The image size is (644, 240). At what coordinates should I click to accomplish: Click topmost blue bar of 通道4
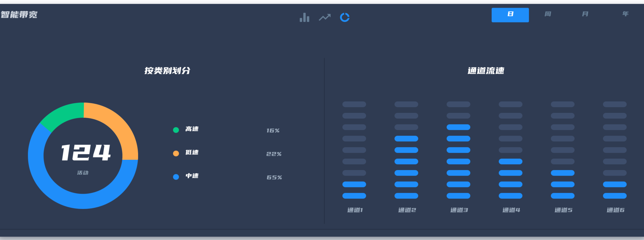pos(510,161)
